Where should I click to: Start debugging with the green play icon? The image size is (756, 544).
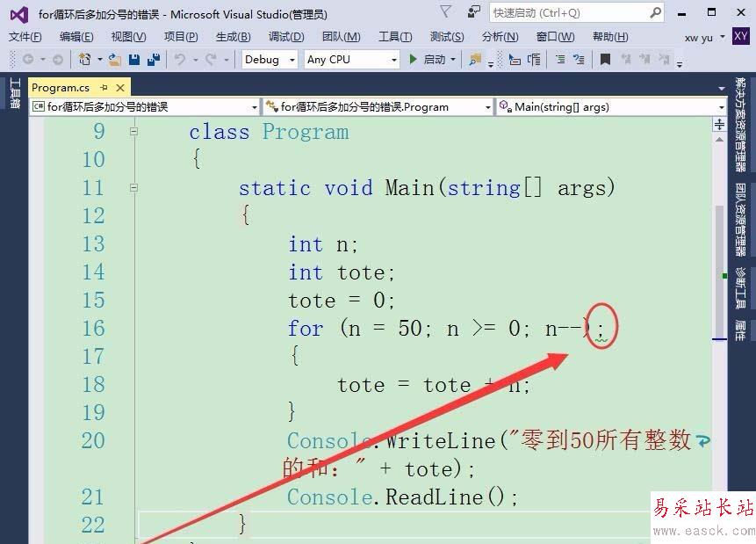[413, 60]
